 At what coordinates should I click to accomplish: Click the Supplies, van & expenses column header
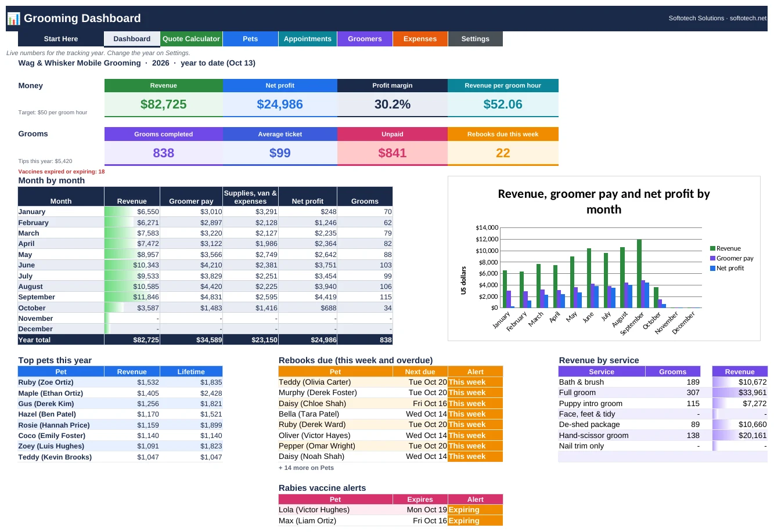point(250,197)
